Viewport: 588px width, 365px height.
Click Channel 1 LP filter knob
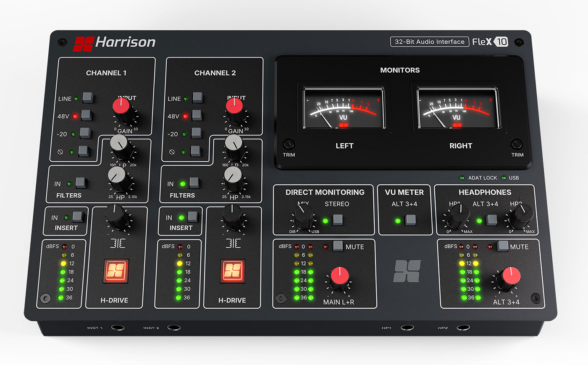click(x=121, y=147)
